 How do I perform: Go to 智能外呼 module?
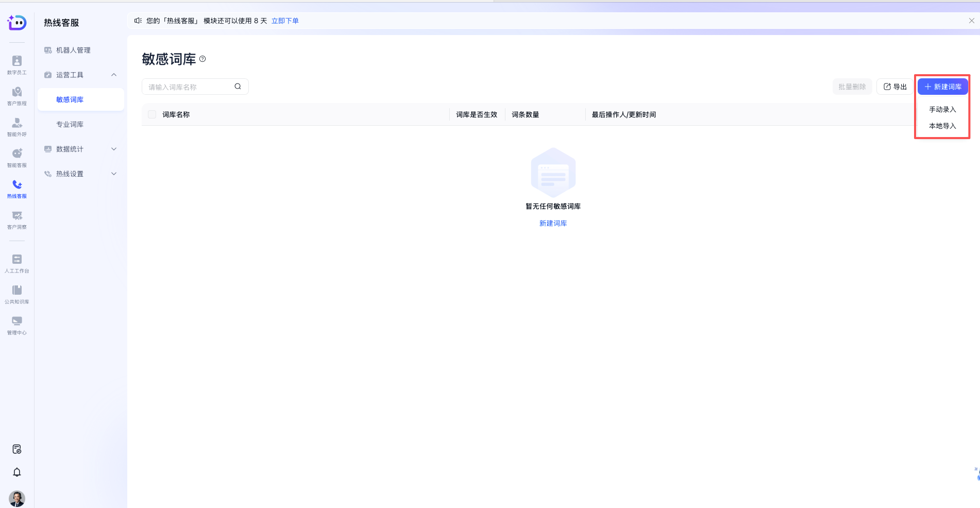pos(17,127)
